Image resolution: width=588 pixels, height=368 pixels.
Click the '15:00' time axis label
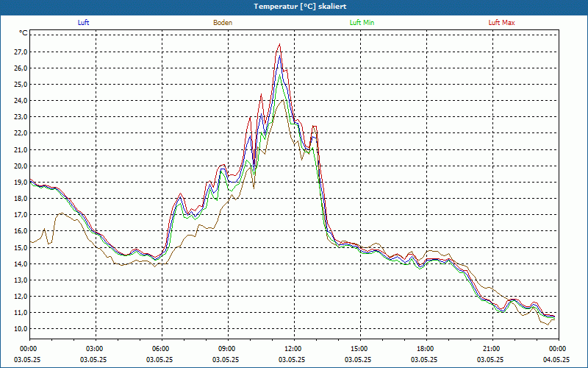coord(360,349)
